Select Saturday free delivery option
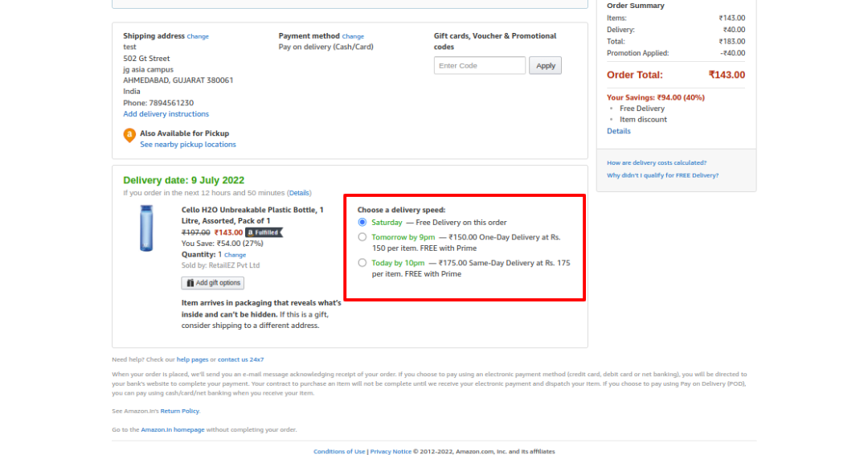 362,222
